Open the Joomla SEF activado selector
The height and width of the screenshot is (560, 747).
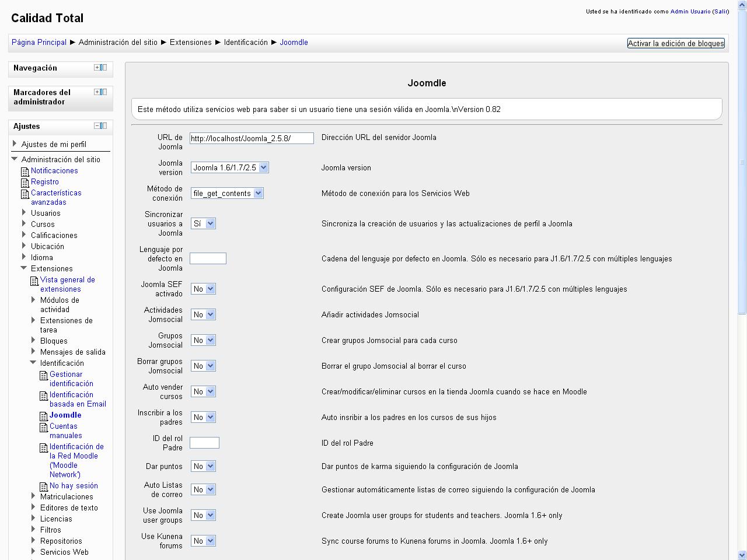coord(203,289)
